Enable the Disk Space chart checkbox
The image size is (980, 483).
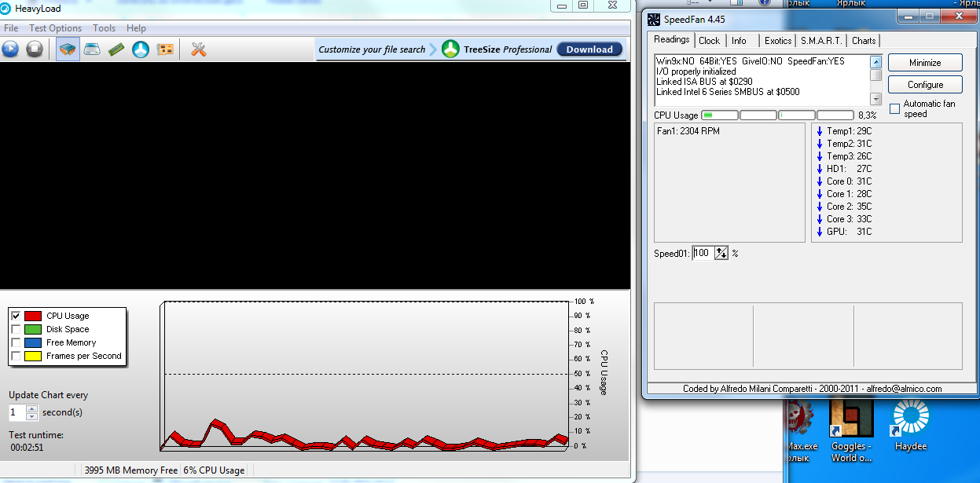point(16,329)
